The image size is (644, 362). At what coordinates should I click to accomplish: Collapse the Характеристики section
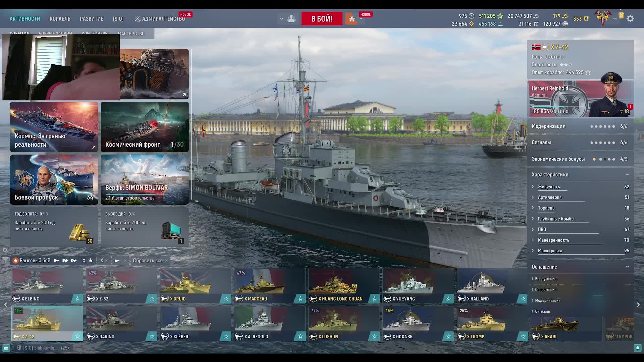pyautogui.click(x=627, y=174)
